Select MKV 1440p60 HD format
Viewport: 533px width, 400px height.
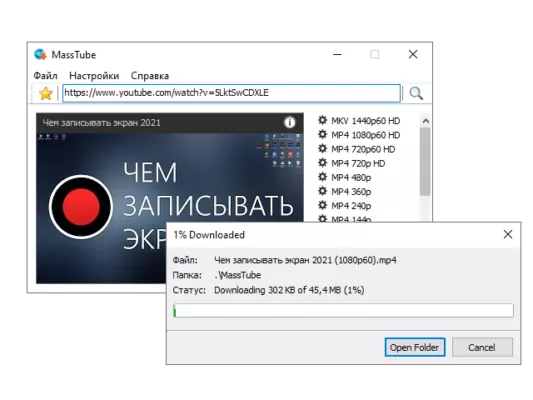[366, 121]
